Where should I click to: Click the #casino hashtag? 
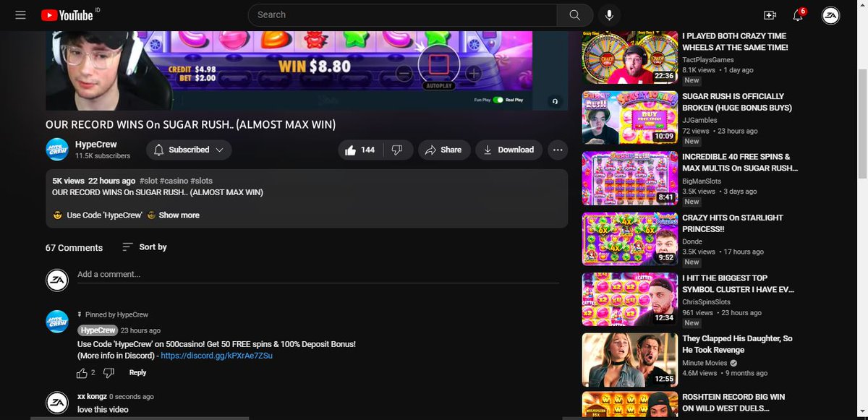click(x=174, y=181)
